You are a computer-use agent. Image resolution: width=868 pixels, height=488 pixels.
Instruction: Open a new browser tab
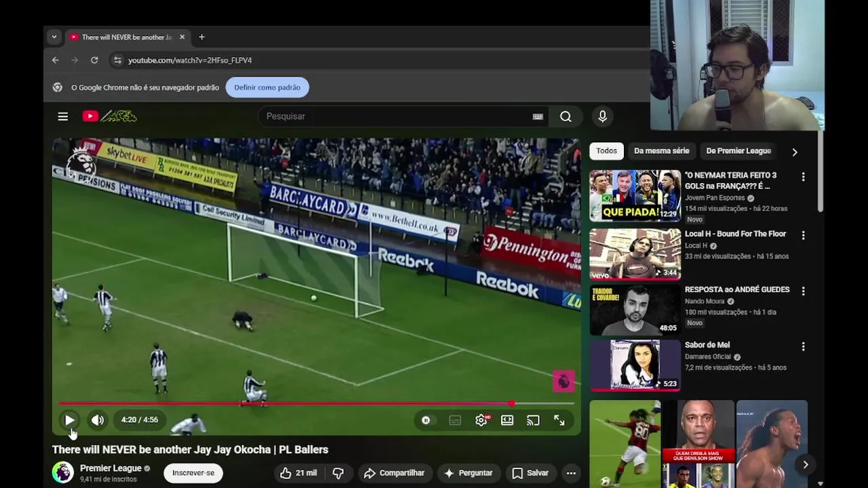point(201,37)
